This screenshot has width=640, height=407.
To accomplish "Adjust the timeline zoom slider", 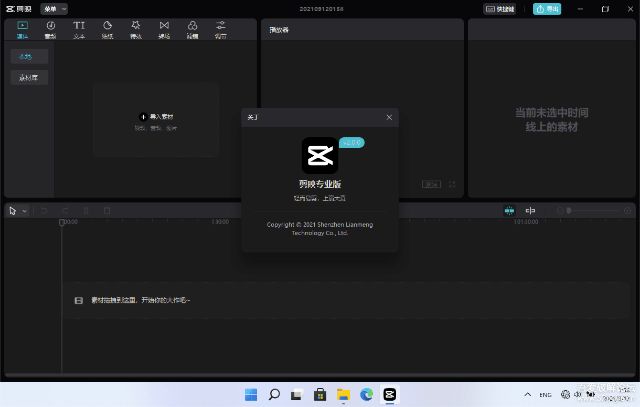I will pos(594,211).
